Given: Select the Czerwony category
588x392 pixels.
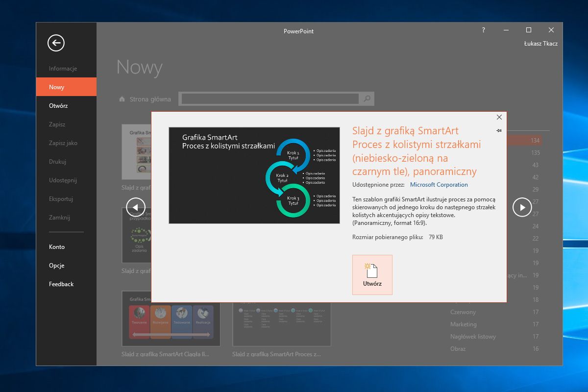Looking at the screenshot, I should pyautogui.click(x=463, y=312).
